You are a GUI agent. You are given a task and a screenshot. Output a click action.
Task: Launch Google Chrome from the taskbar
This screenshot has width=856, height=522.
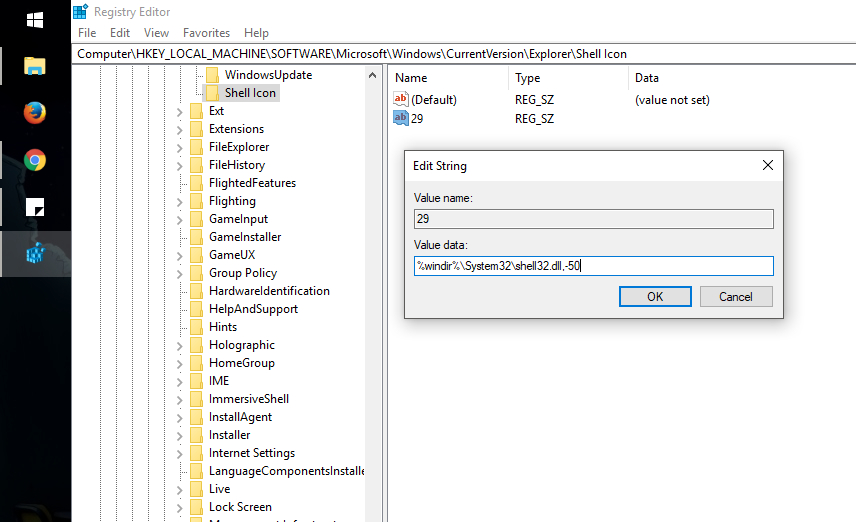pos(35,161)
